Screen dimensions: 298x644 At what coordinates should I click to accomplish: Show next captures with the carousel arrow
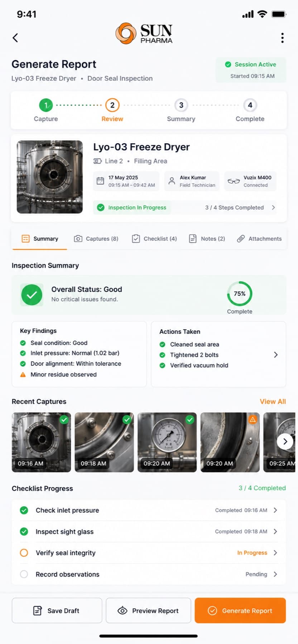(285, 441)
